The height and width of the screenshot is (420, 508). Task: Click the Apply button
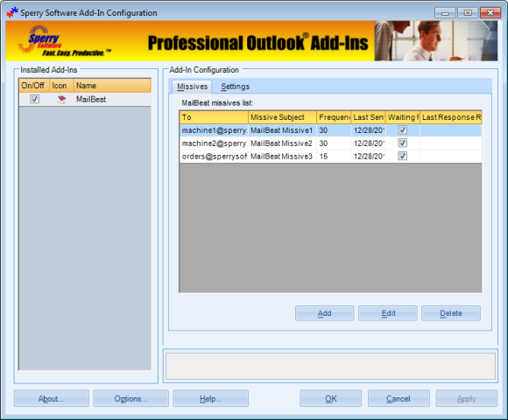467,399
